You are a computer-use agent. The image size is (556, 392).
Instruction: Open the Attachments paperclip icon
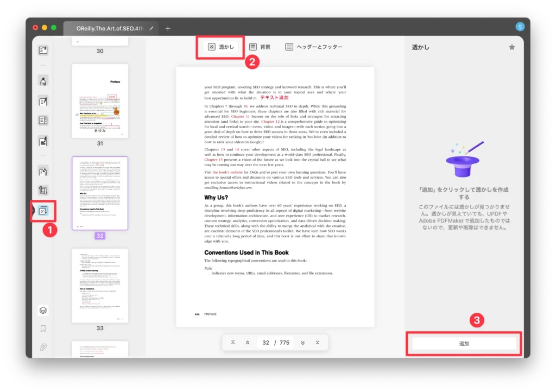43,347
